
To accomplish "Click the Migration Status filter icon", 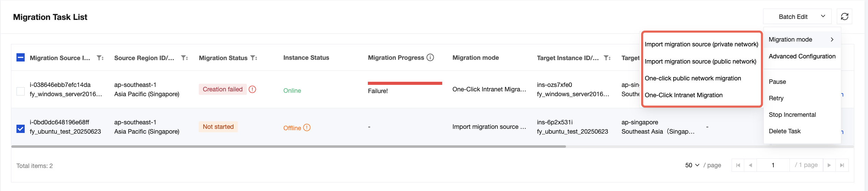I will point(254,58).
